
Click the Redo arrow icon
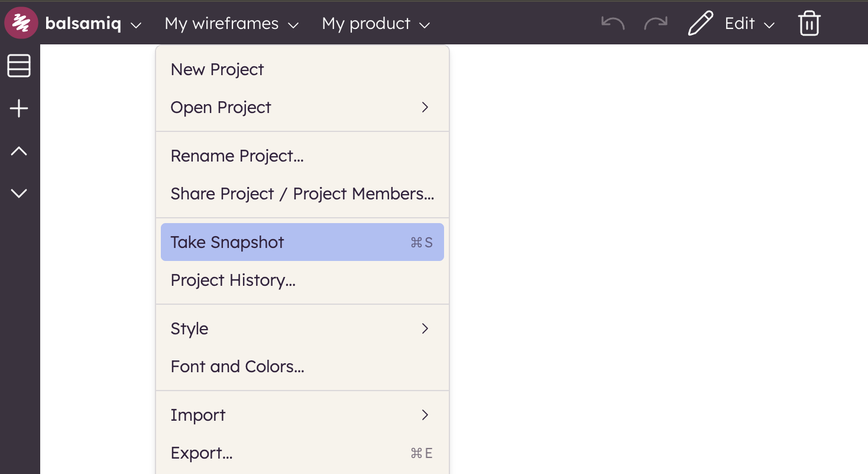pyautogui.click(x=655, y=23)
